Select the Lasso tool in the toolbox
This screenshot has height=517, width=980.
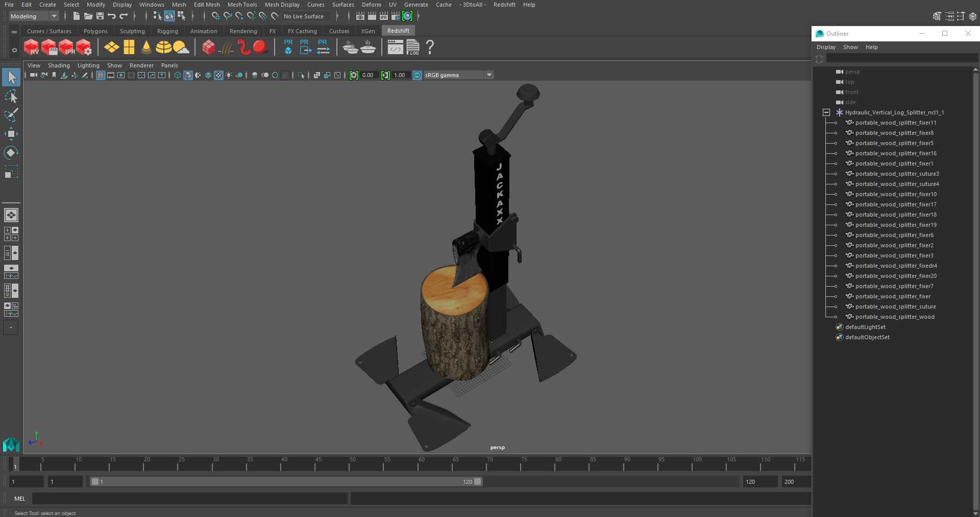[x=11, y=97]
